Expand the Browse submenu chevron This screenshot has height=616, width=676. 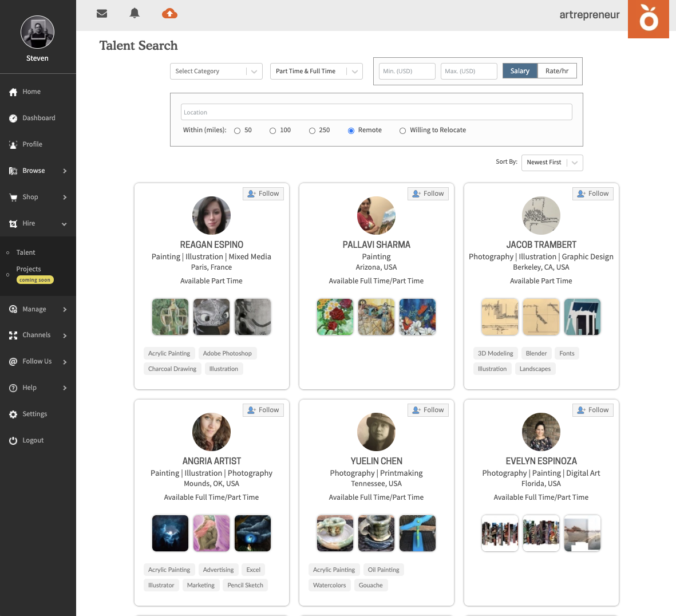coord(65,171)
